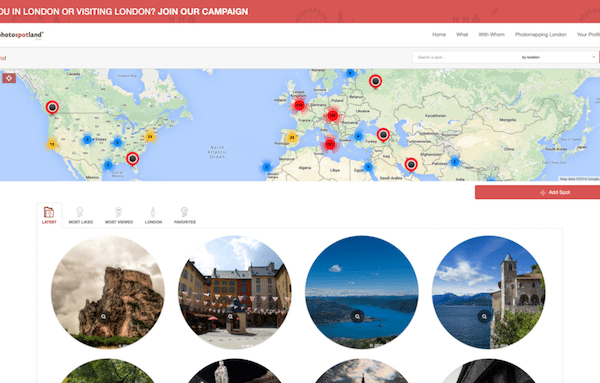
Task: Switch to the Most Liked tab
Action: tap(80, 216)
